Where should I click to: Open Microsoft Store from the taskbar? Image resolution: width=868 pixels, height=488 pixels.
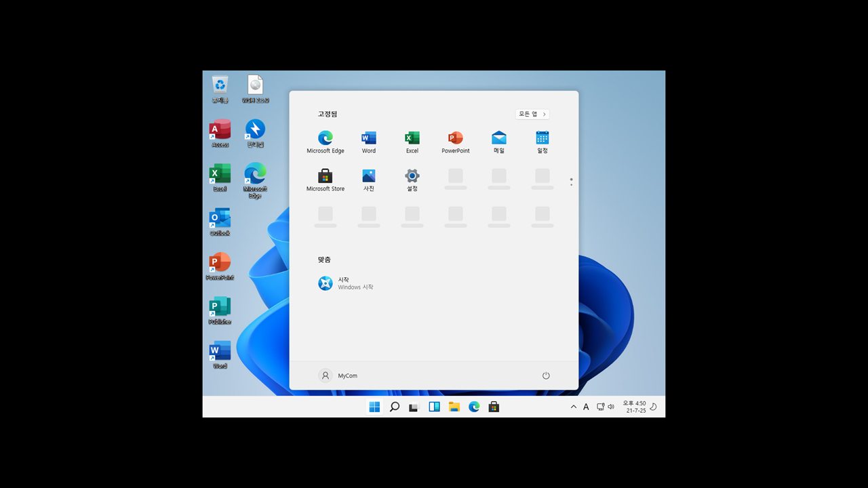pos(494,407)
